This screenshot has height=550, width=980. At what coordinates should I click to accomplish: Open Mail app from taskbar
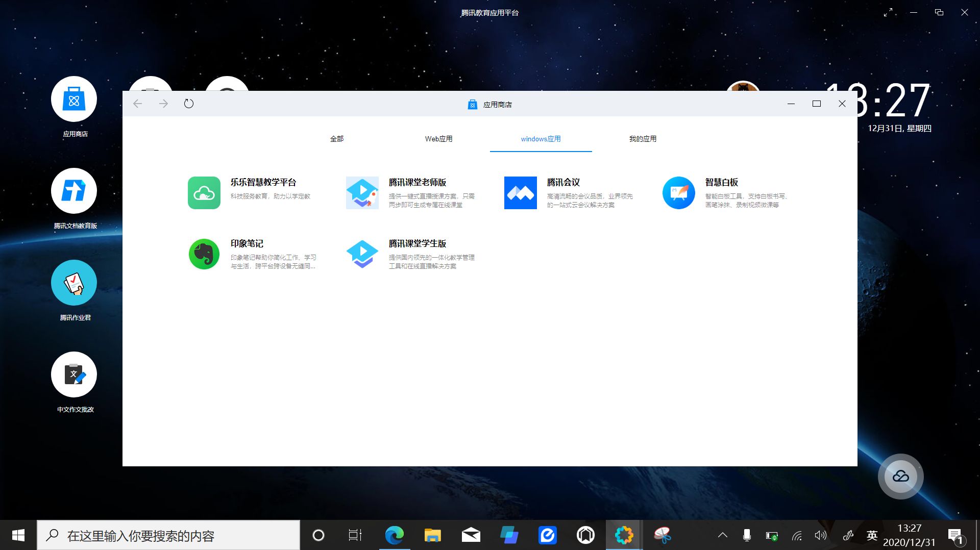pyautogui.click(x=471, y=535)
